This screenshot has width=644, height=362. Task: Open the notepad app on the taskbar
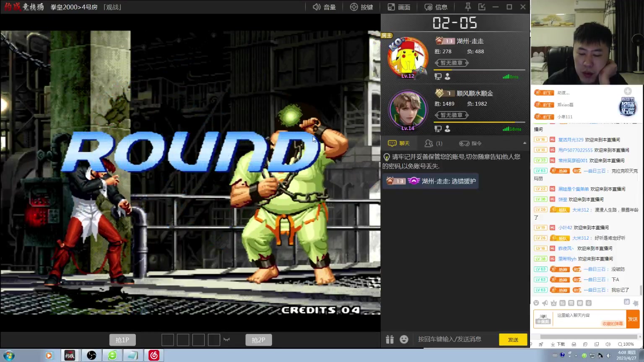click(133, 356)
